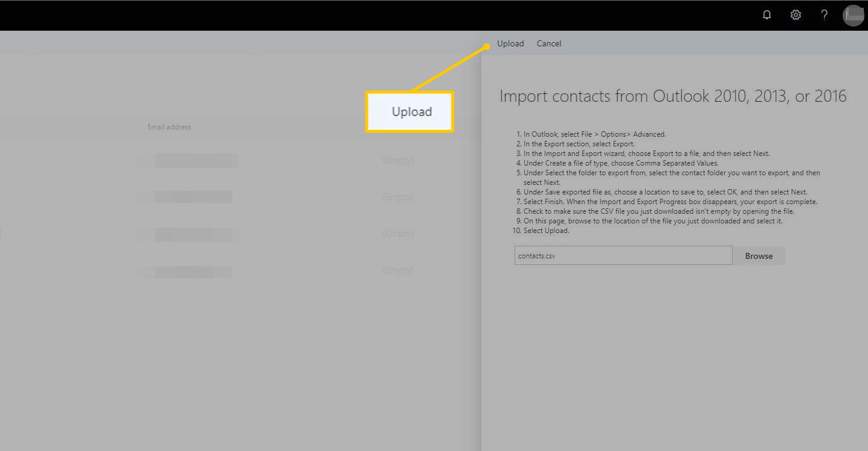Open the account profile avatar
Screen dimensions: 868x451
(854, 15)
